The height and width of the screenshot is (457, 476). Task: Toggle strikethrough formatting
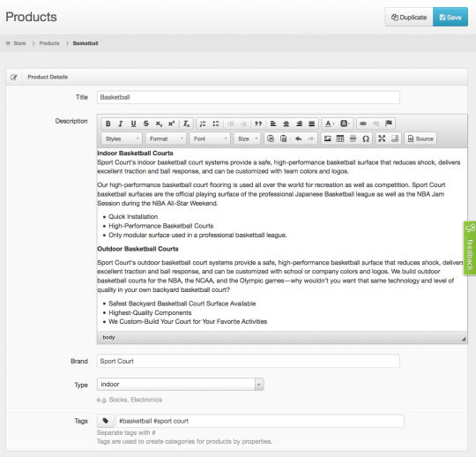click(146, 124)
